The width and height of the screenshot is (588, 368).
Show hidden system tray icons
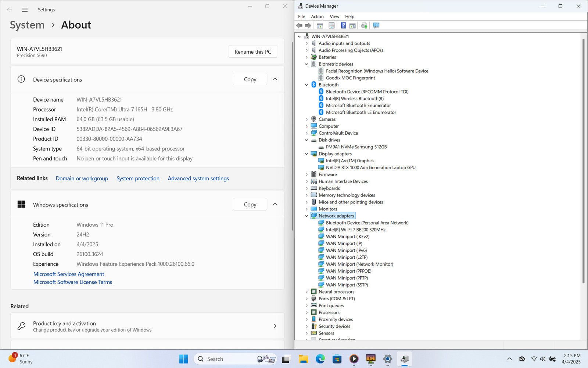pyautogui.click(x=509, y=359)
